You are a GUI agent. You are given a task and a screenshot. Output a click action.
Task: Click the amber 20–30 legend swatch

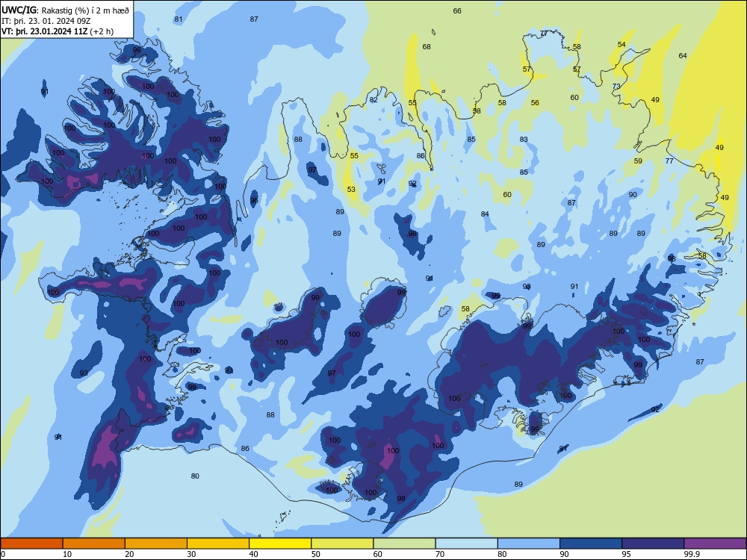(156, 544)
